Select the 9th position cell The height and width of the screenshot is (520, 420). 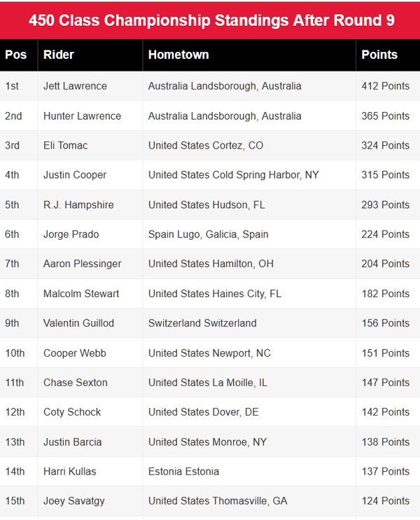coord(13,323)
